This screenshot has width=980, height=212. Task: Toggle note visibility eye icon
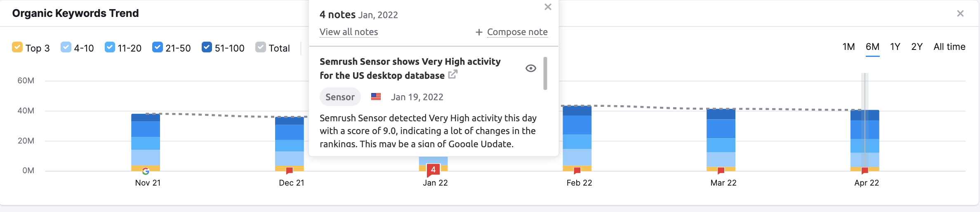(531, 68)
